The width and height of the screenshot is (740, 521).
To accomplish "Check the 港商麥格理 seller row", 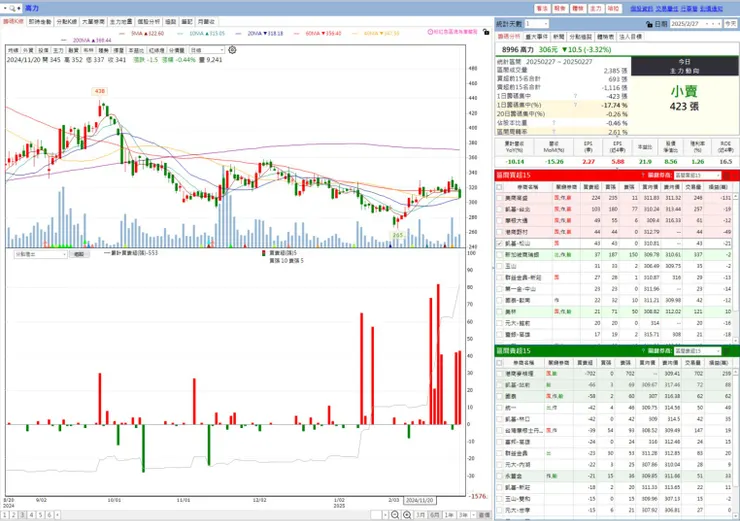I will (499, 373).
